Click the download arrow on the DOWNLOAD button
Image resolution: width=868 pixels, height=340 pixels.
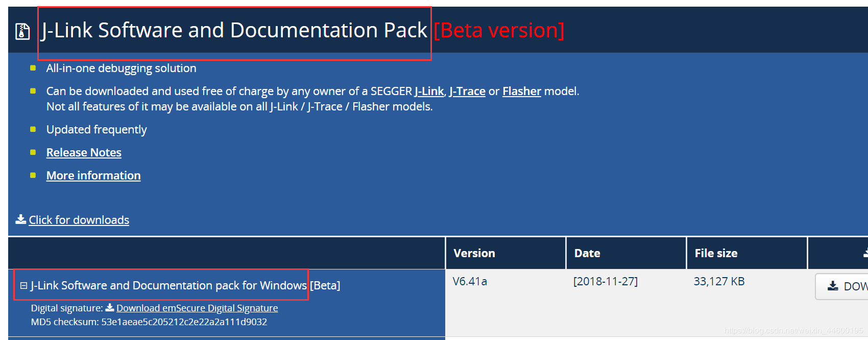[832, 286]
